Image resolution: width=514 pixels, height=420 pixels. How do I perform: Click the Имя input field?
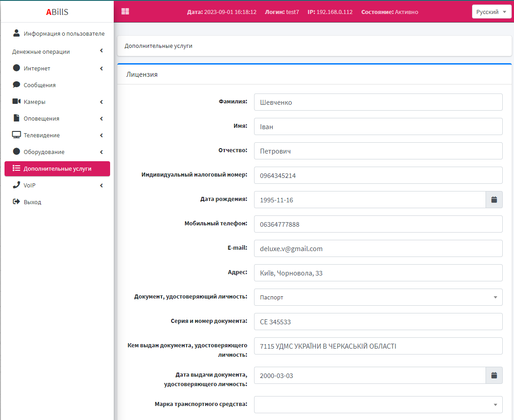tap(378, 126)
